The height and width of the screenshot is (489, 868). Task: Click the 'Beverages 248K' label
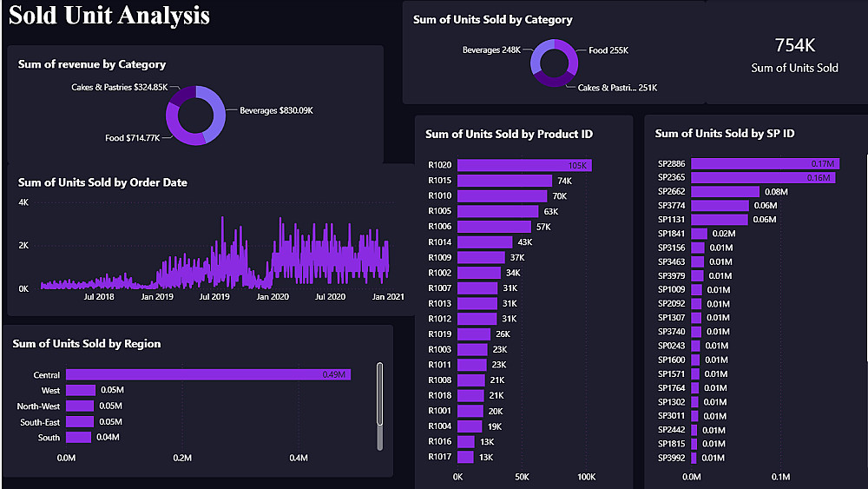pos(491,50)
